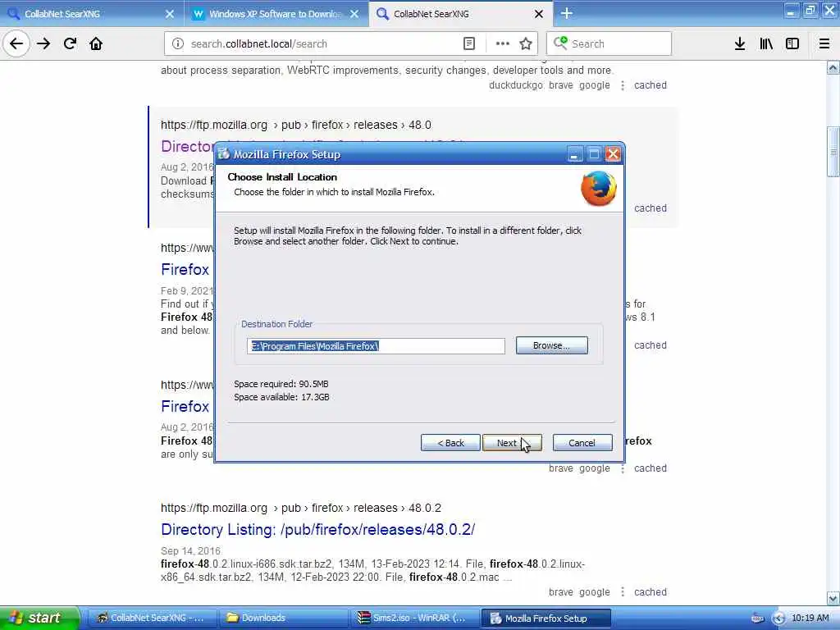Cancel the Mozilla Firefox Setup
This screenshot has width=840, height=630.
pos(582,443)
